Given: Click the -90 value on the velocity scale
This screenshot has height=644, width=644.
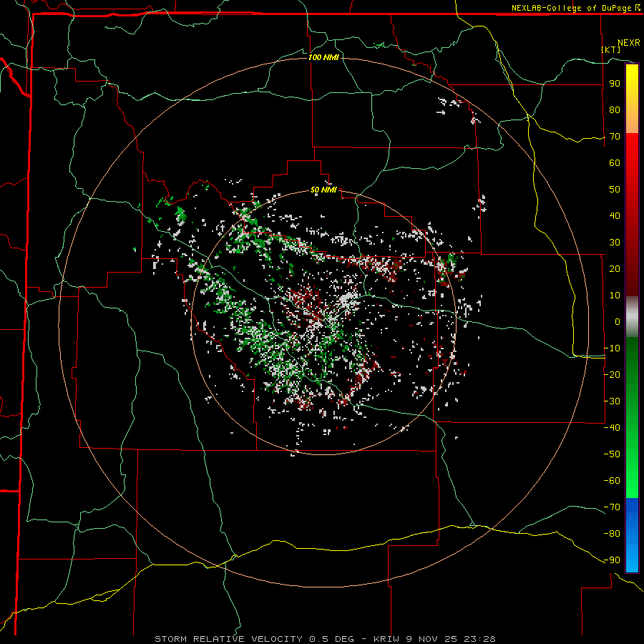Looking at the screenshot, I should (x=612, y=560).
